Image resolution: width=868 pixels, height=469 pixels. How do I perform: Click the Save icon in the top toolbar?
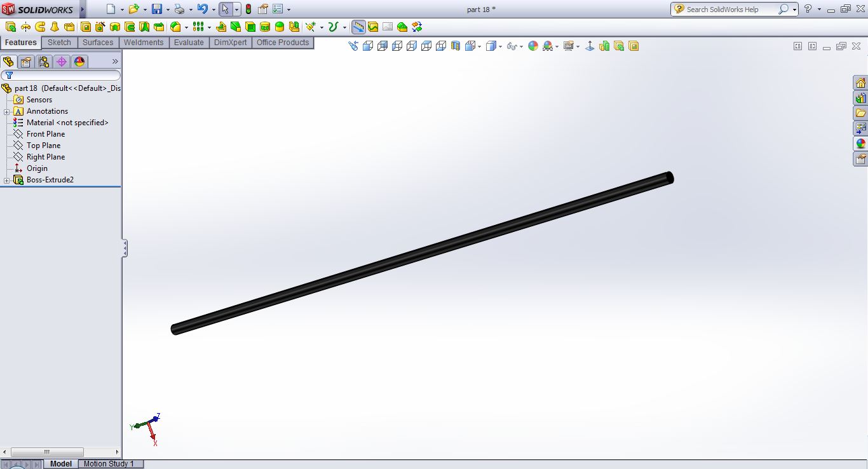156,9
